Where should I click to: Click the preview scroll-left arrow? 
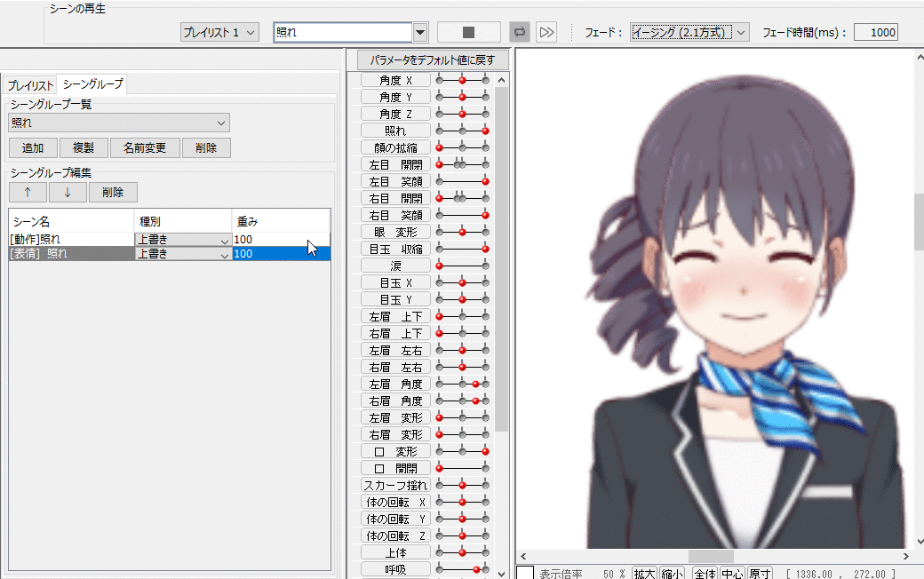[523, 556]
